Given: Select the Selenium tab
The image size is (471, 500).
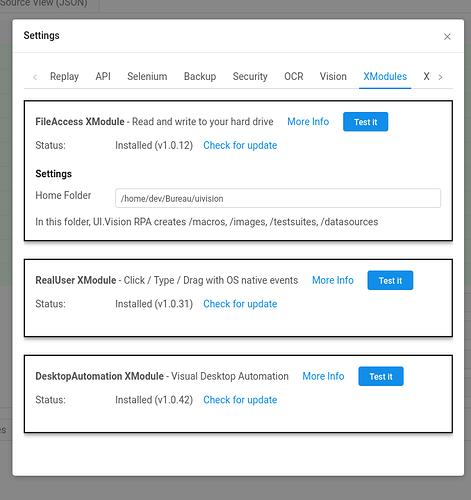Looking at the screenshot, I should tap(147, 76).
